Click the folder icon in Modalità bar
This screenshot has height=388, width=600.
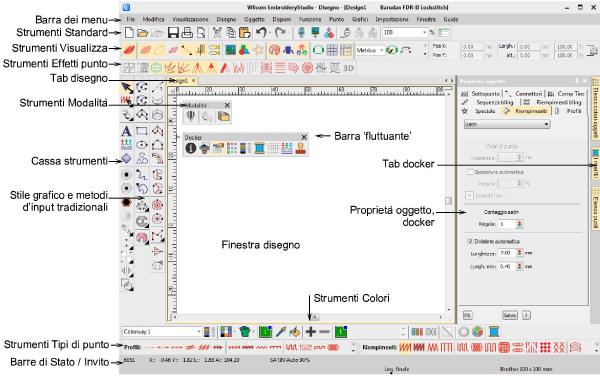(x=223, y=116)
